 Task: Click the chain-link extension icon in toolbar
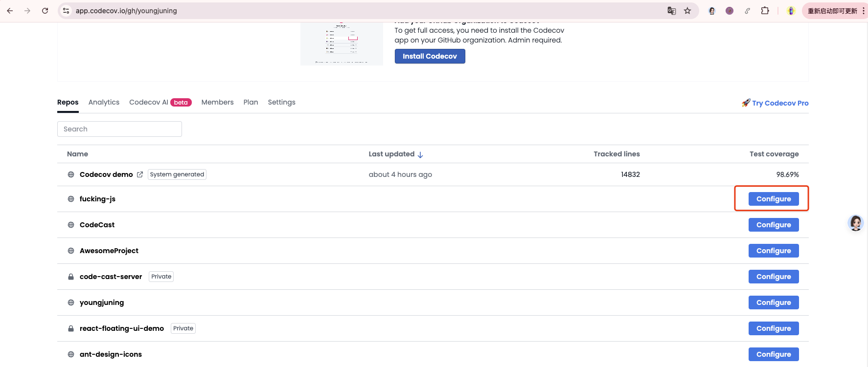tap(747, 11)
